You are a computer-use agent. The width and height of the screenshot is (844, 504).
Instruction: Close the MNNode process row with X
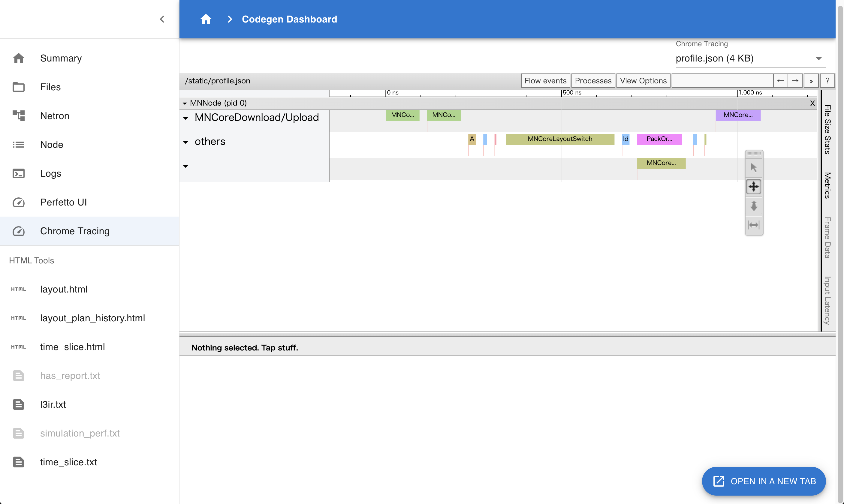tap(812, 103)
